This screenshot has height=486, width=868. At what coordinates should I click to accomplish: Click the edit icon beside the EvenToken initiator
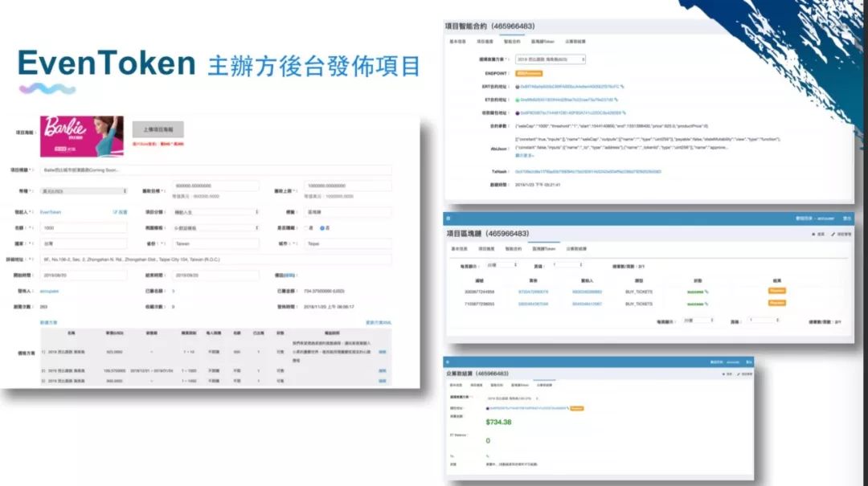(116, 212)
